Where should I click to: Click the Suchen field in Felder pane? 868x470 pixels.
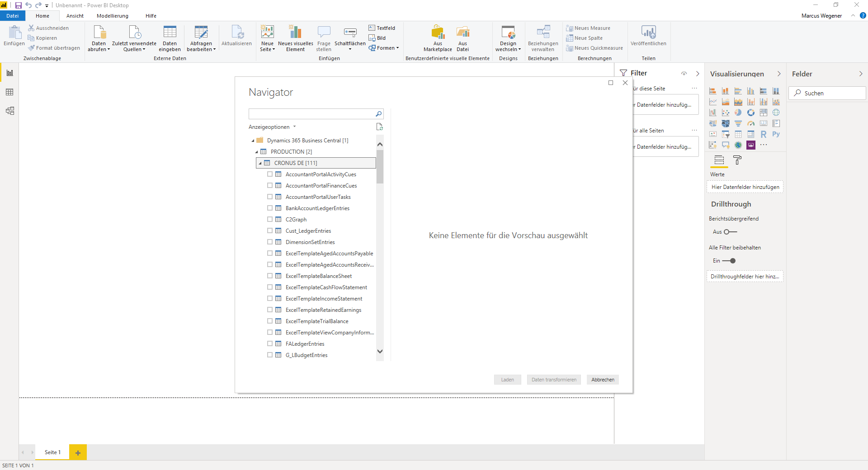827,93
